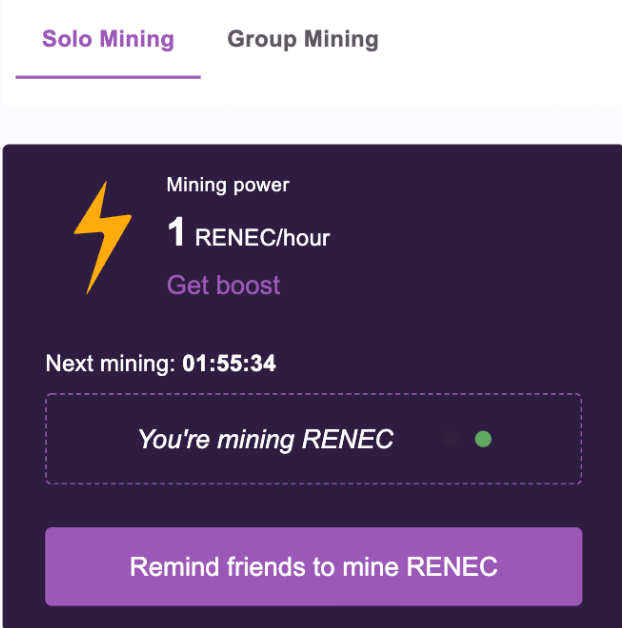Click the dim dark dot beside green dot
The image size is (622, 628).
451,439
